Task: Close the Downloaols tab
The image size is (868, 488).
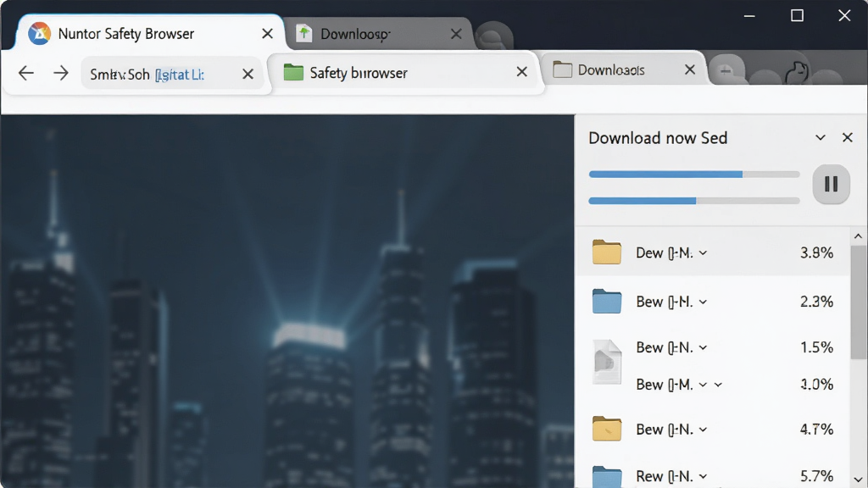Action: click(x=690, y=69)
